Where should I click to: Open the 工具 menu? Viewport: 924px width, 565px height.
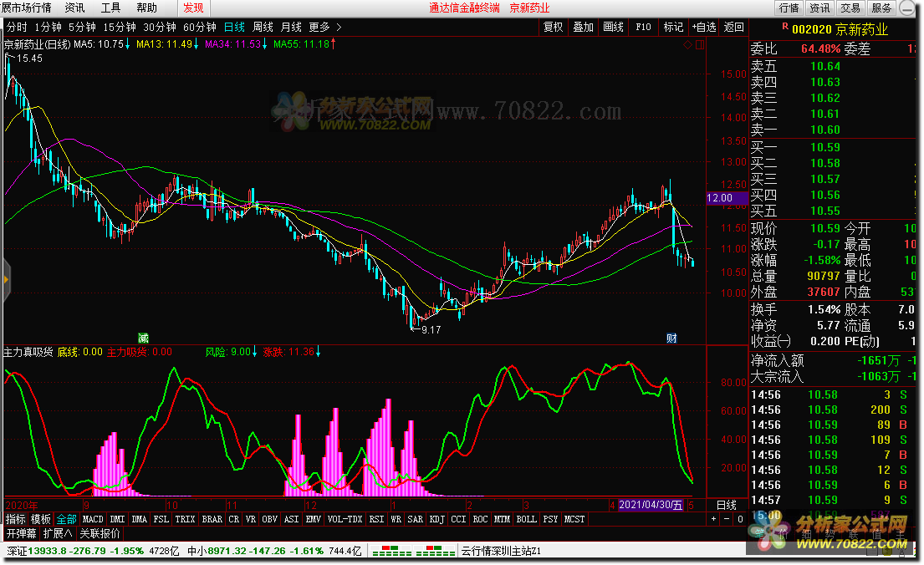[x=110, y=8]
